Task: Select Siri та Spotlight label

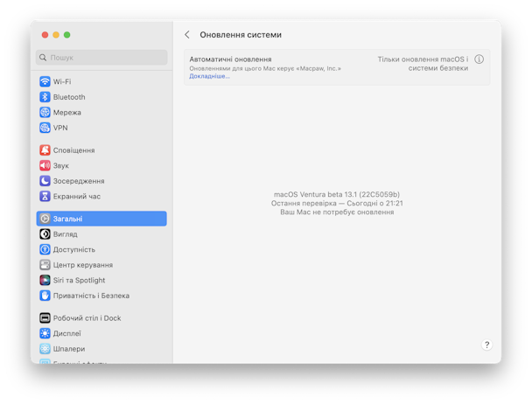Action: click(x=79, y=280)
